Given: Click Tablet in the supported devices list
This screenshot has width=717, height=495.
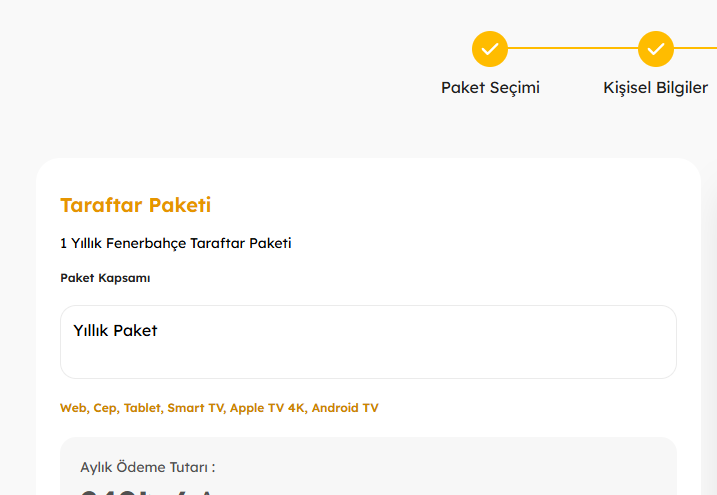Looking at the screenshot, I should click(x=144, y=408).
